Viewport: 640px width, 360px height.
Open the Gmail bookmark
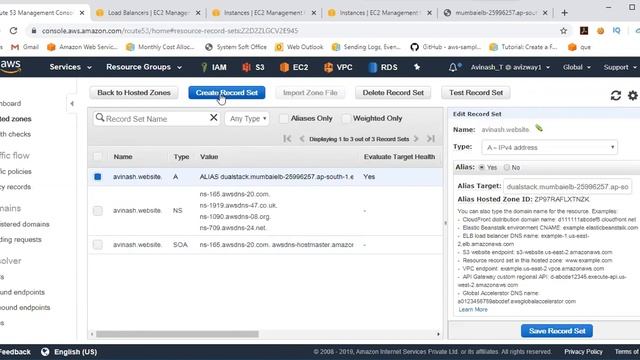[25, 47]
